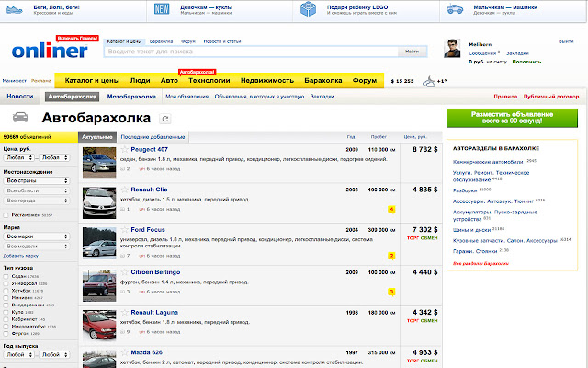Open Недвижимость menu item
Screen dimensions: 588x368
[267, 80]
